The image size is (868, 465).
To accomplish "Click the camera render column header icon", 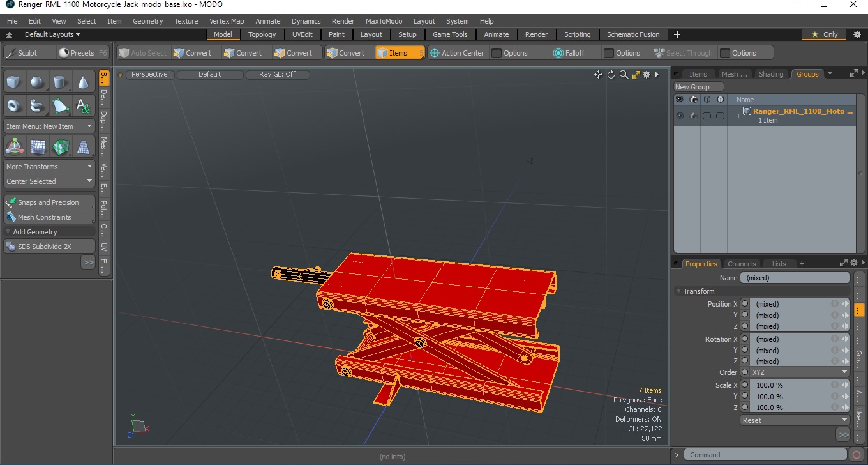I will point(693,100).
